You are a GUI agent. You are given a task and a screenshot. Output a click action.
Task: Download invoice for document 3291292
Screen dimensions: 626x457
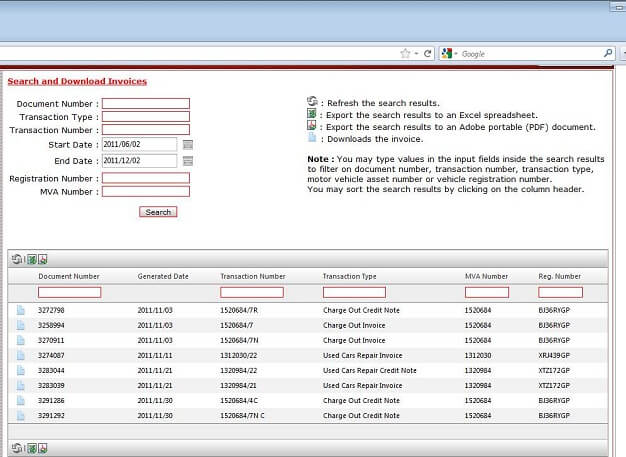(x=21, y=415)
